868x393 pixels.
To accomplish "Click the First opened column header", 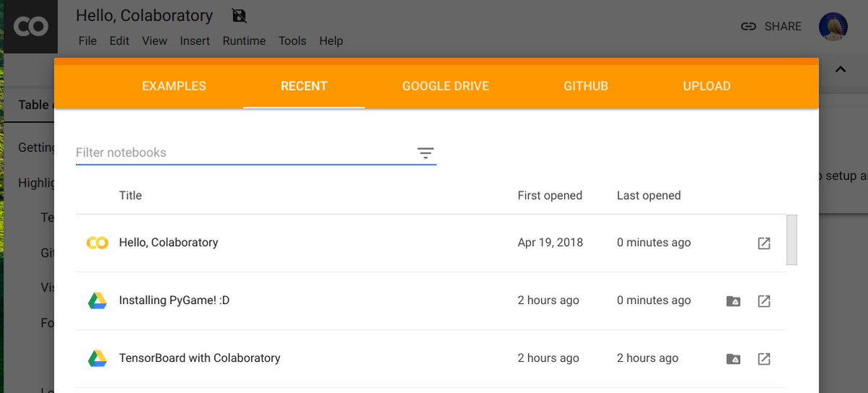I will [550, 195].
